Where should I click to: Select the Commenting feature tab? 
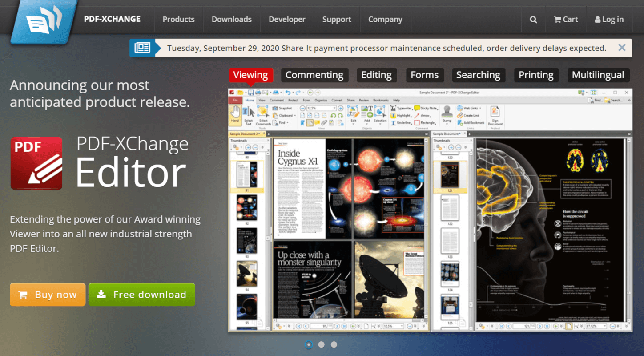click(x=314, y=75)
